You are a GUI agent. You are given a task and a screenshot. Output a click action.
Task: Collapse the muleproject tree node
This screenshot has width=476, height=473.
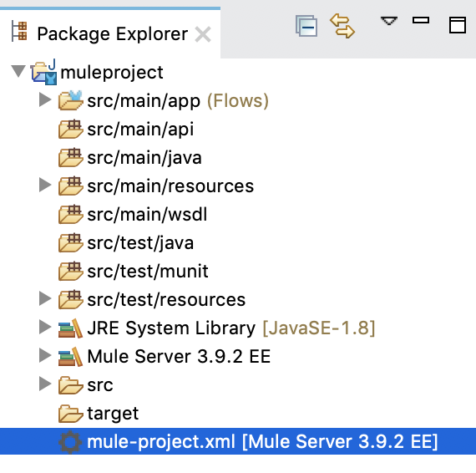(18, 71)
